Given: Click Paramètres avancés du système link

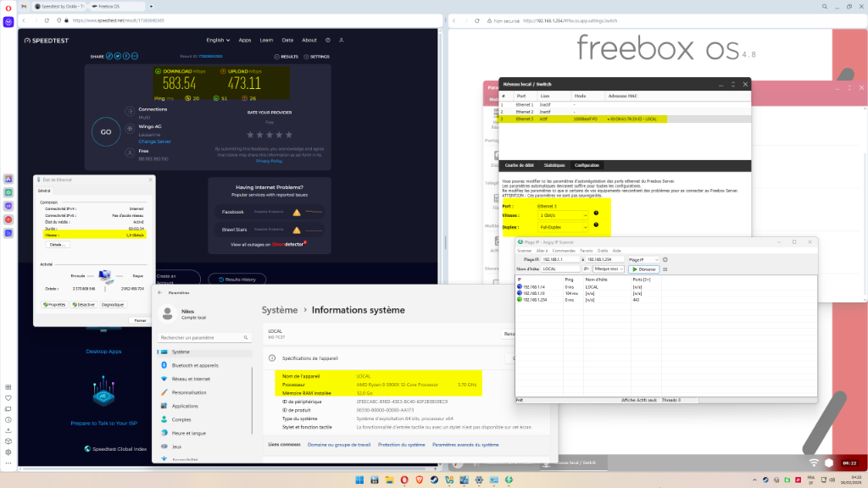Looking at the screenshot, I should (465, 445).
